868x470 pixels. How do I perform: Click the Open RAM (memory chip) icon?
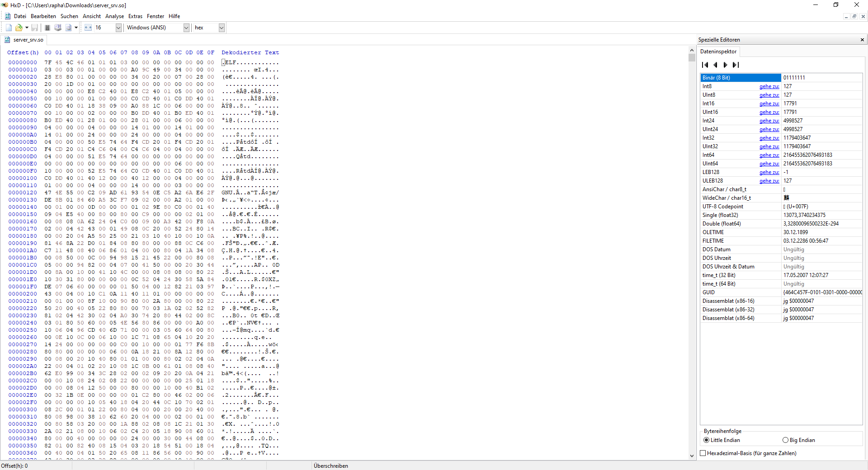point(47,28)
